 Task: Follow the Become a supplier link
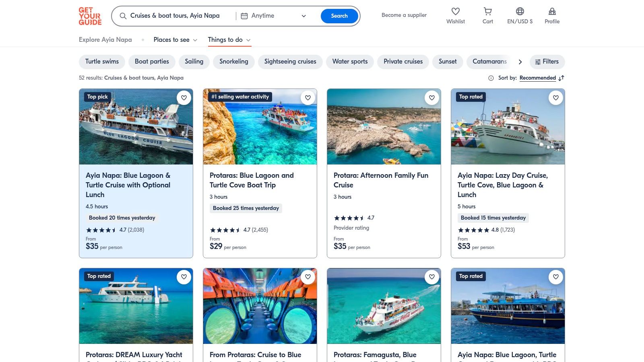point(404,15)
